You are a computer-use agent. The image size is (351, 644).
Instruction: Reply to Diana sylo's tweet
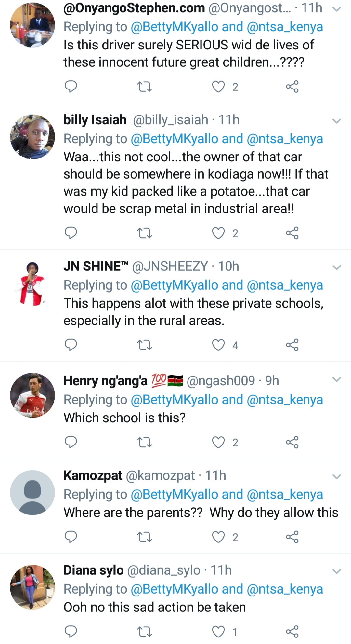point(71,631)
